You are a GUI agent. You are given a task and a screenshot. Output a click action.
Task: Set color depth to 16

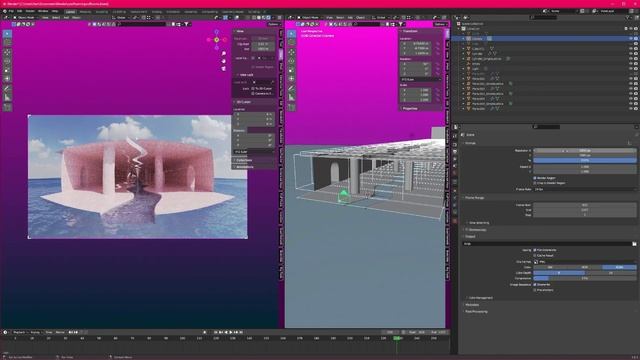point(611,273)
